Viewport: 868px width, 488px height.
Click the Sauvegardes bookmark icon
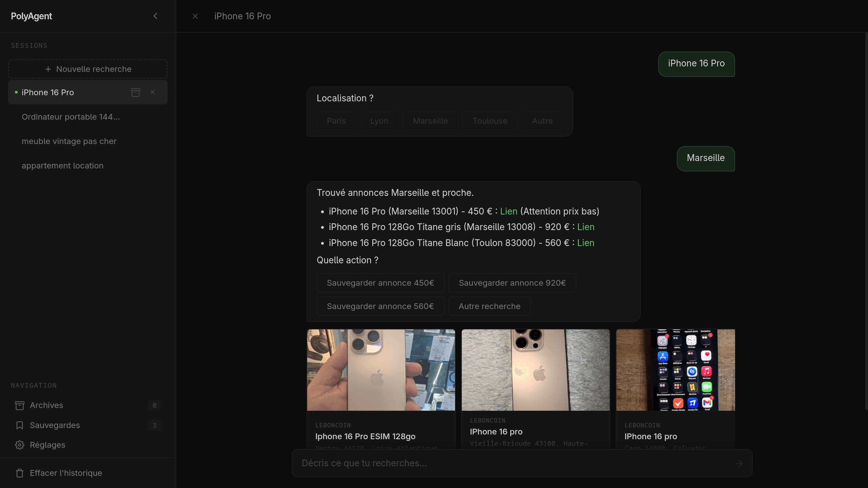coord(20,425)
